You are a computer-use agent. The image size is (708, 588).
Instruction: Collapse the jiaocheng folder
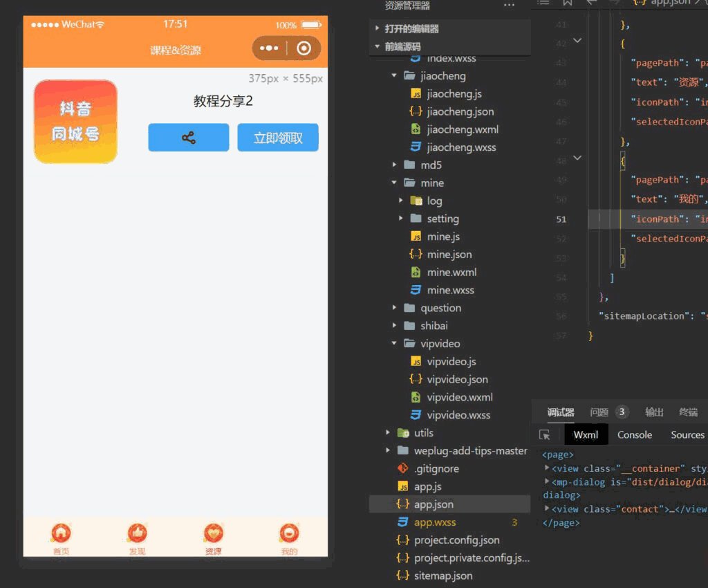point(395,76)
